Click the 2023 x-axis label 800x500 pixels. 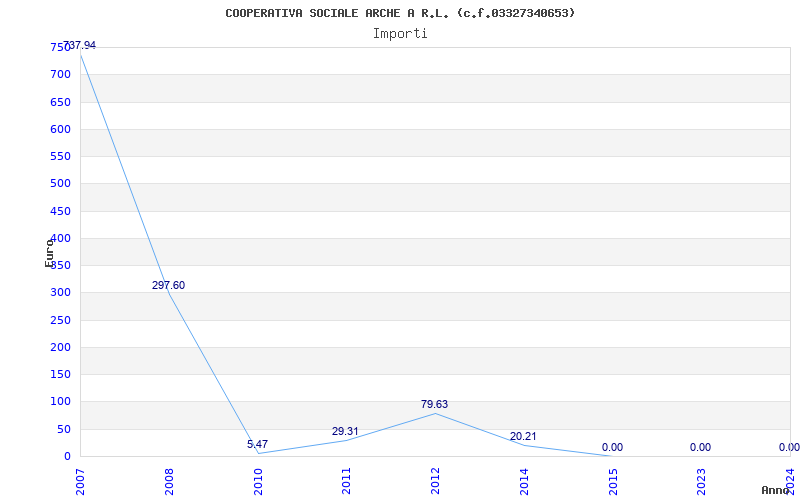tap(702, 482)
